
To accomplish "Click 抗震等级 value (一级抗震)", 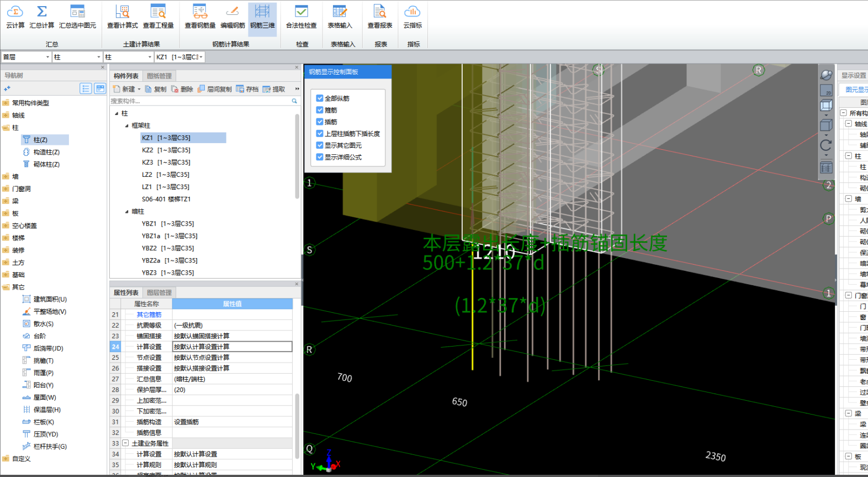I will (232, 326).
